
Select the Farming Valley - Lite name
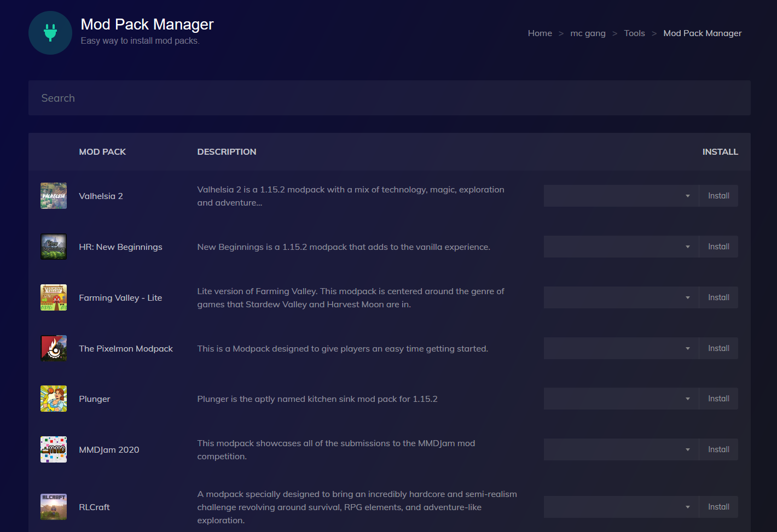(120, 298)
